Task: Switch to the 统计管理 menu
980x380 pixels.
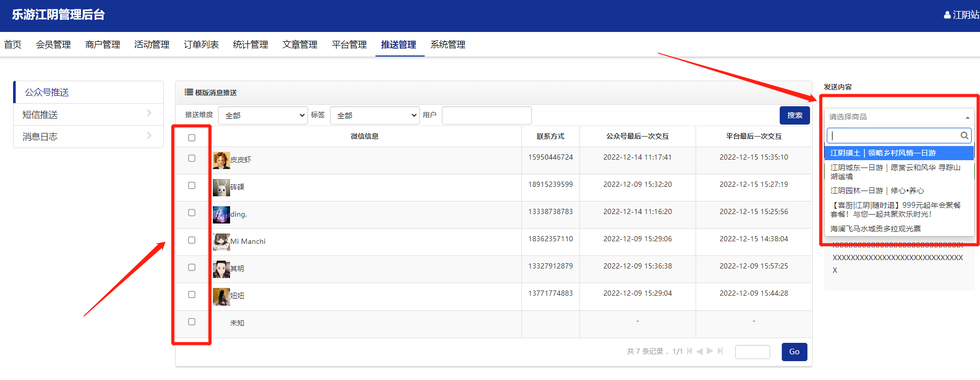Action: 250,45
